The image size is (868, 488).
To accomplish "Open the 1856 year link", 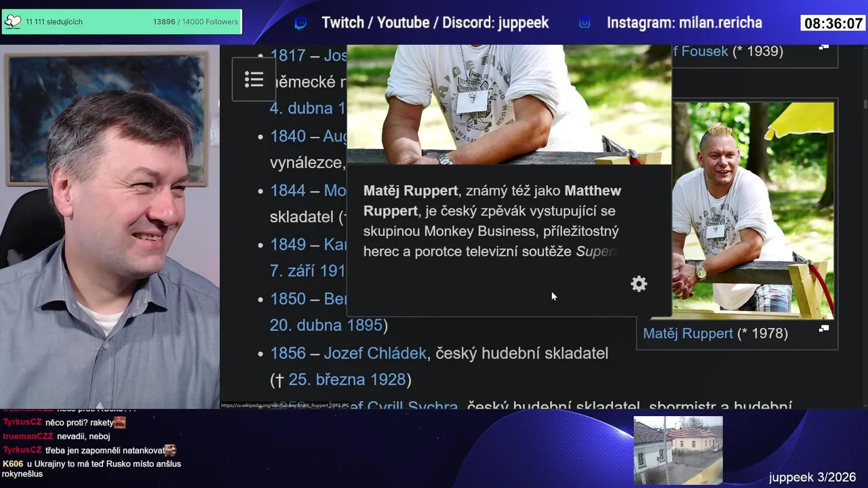I will coord(288,353).
